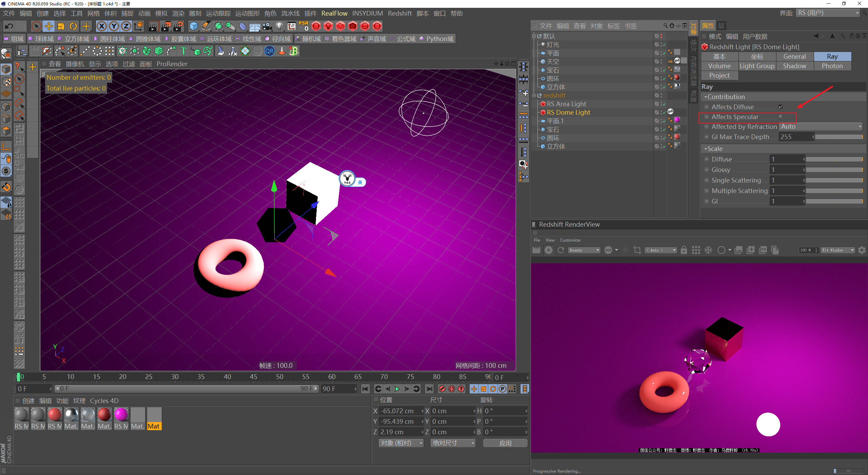Open the Redshift menu
This screenshot has height=475, width=868.
[x=399, y=13]
